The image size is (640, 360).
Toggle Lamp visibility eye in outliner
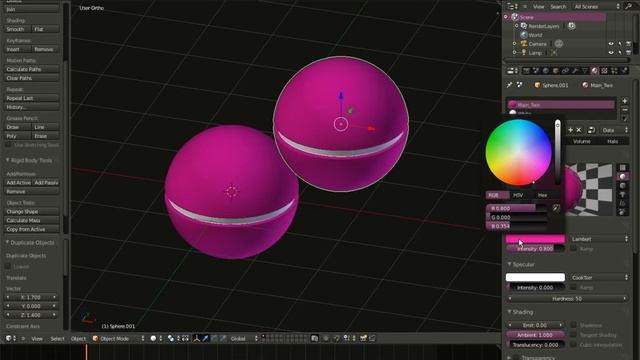[x=611, y=53]
